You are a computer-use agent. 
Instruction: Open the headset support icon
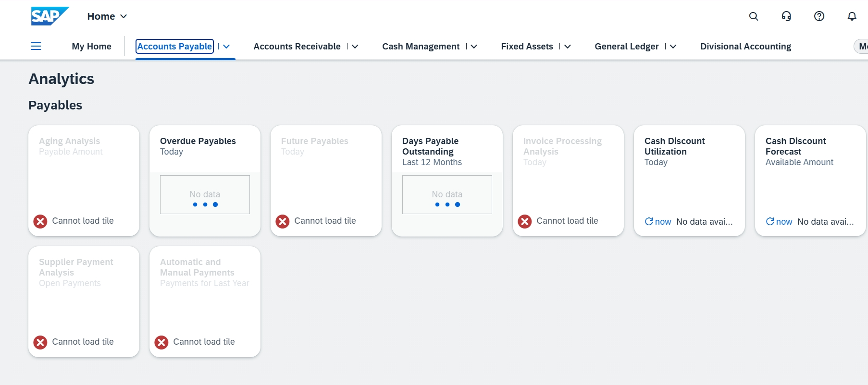point(786,16)
